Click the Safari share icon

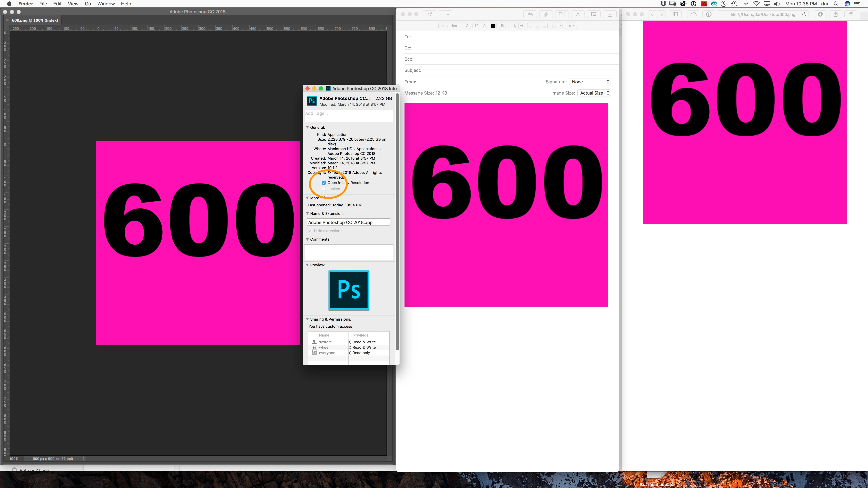pos(836,14)
